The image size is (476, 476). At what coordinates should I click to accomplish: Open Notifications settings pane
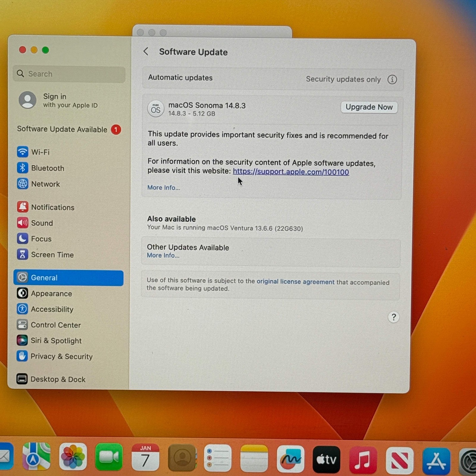(x=52, y=207)
